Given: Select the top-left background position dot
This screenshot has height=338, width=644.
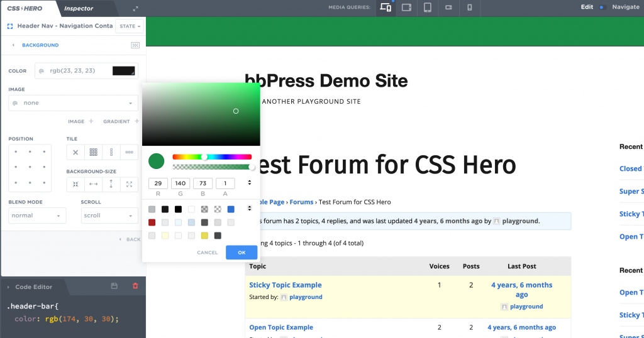Looking at the screenshot, I should 16,152.
